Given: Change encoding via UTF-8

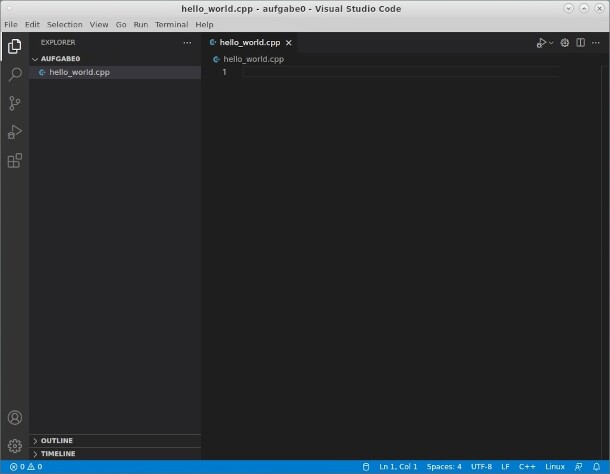Looking at the screenshot, I should pos(481,467).
